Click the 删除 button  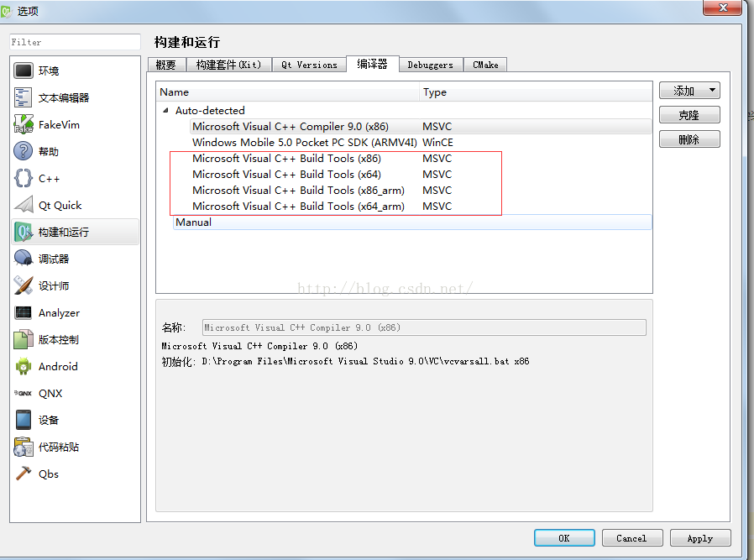coord(689,139)
